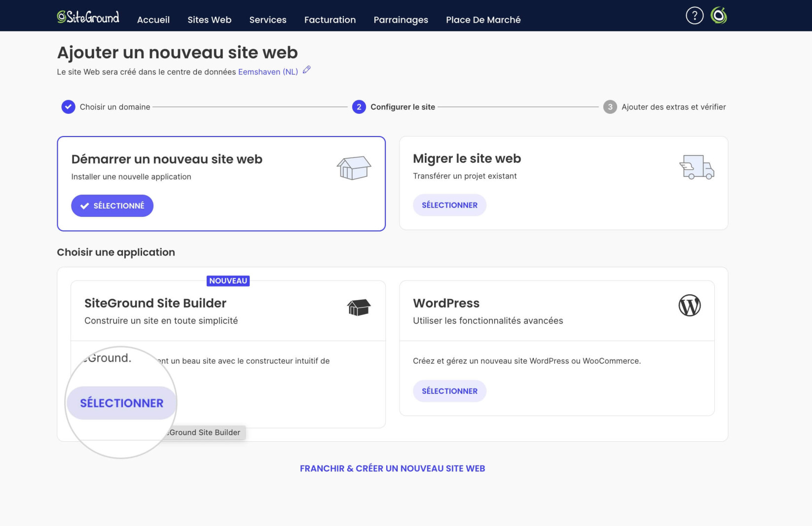812x526 pixels.
Task: Click the Eemshaven (NL) data center link
Action: point(268,72)
